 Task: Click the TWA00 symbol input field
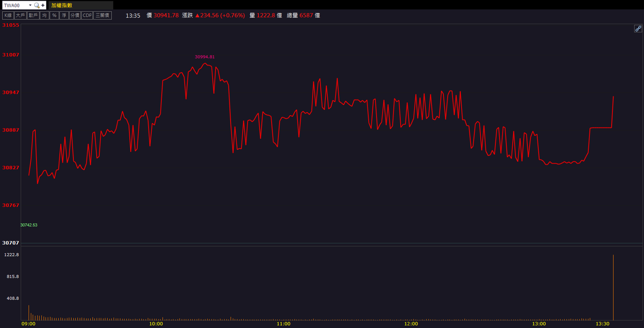click(15, 5)
